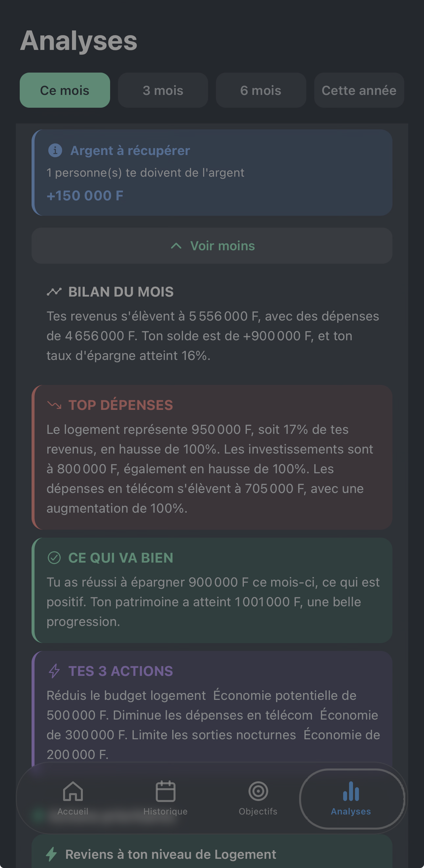Open Reviens à ton niveau de Logement suggestion
The height and width of the screenshot is (868, 424).
[171, 854]
